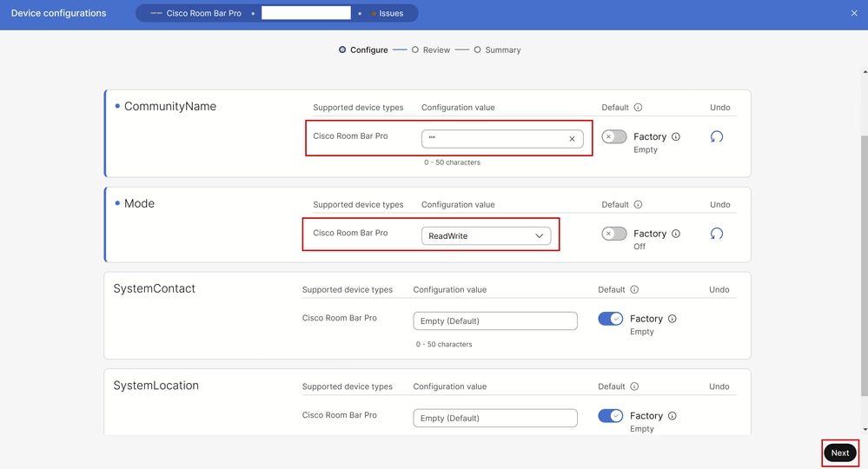Clear the CommunityName value with the X icon

572,139
